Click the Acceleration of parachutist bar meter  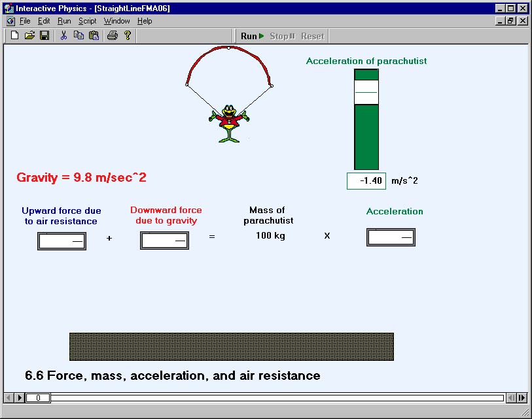click(x=366, y=120)
